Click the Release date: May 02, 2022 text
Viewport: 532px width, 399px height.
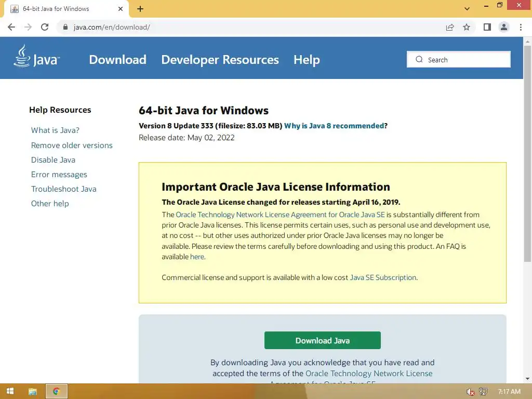click(x=187, y=138)
